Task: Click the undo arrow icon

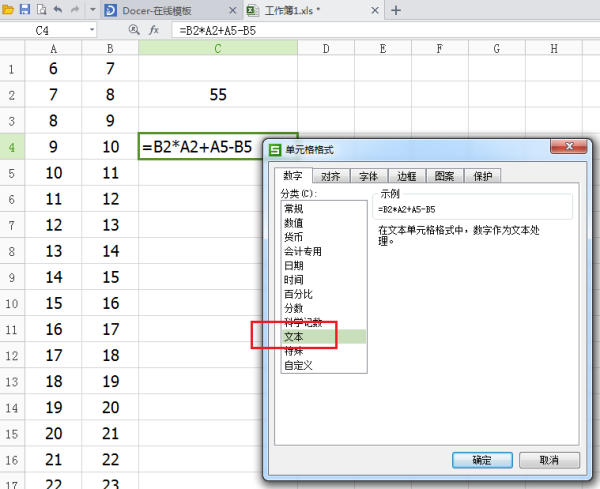Action: point(58,10)
